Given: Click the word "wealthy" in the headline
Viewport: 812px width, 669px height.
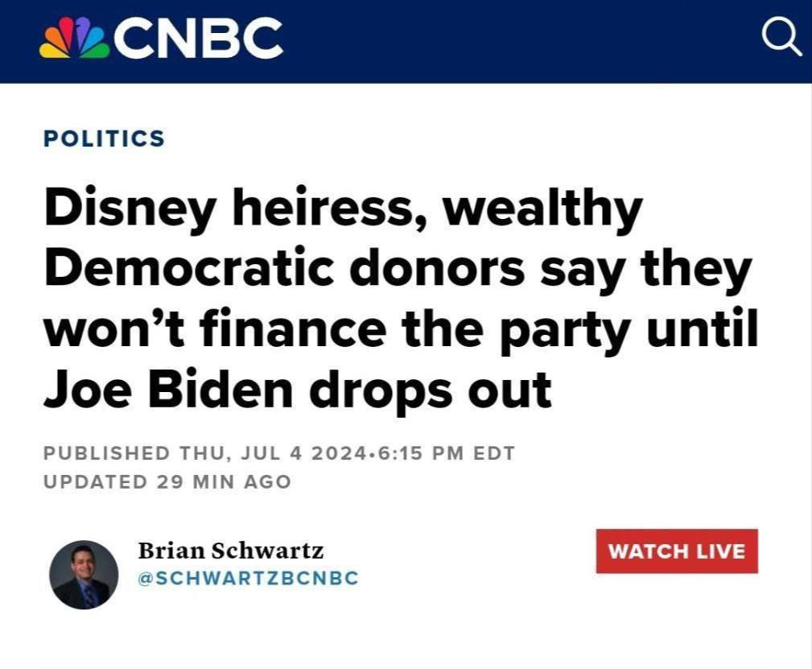Looking at the screenshot, I should coord(542,209).
